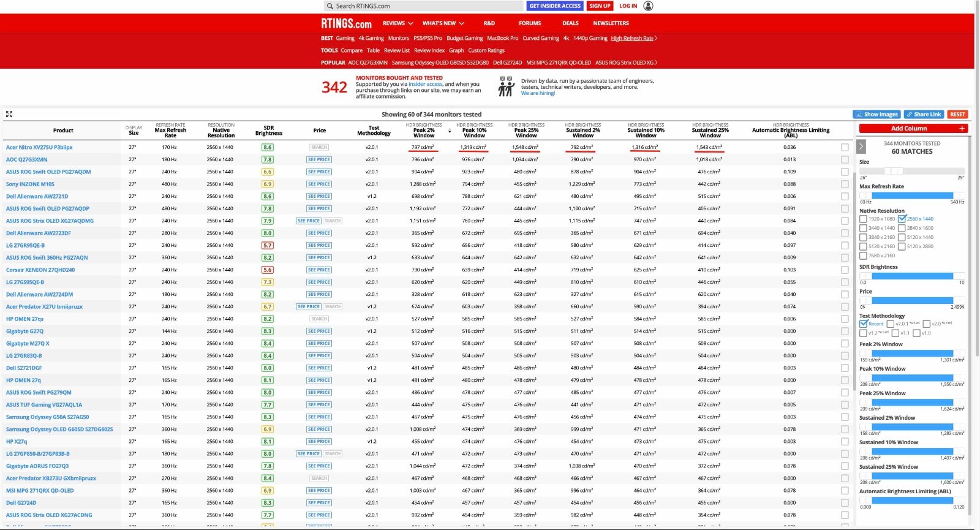
Task: Open the Dell Alienware AW2721D product link
Action: [x=37, y=196]
